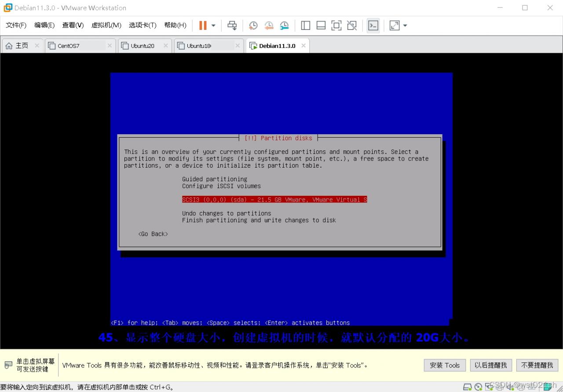563x392 pixels.
Task: Click the stretch guest display icon
Action: 395,26
